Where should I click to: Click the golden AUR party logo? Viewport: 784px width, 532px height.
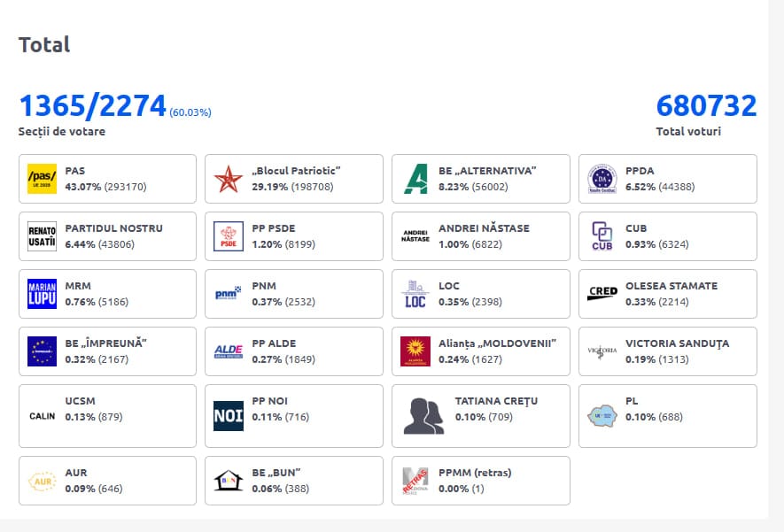click(42, 481)
